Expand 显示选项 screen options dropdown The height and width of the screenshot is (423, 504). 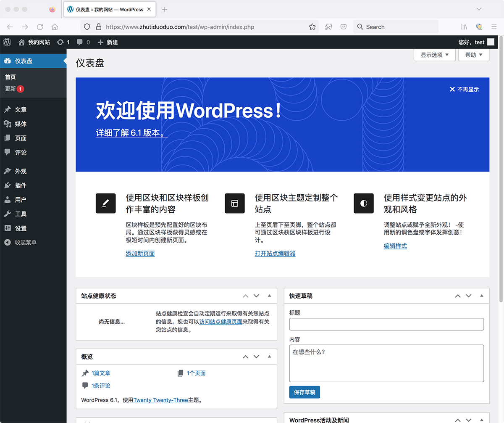(435, 55)
